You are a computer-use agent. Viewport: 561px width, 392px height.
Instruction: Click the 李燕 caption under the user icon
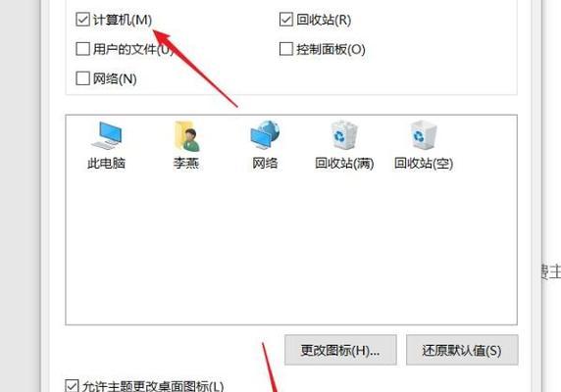(x=186, y=164)
